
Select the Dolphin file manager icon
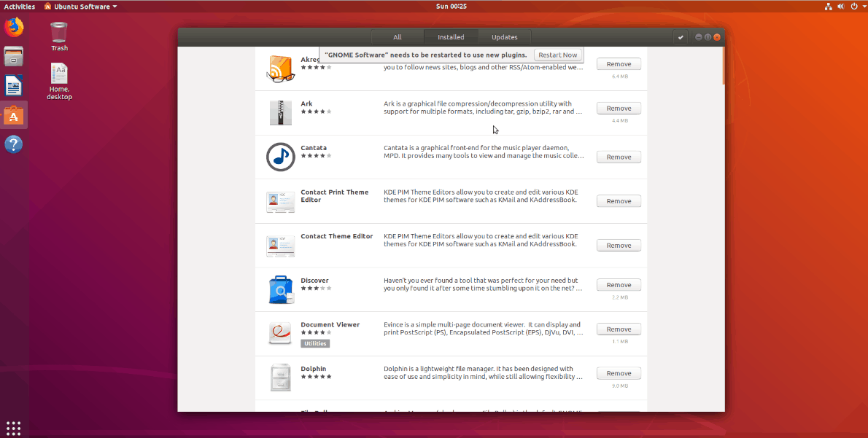(x=281, y=377)
